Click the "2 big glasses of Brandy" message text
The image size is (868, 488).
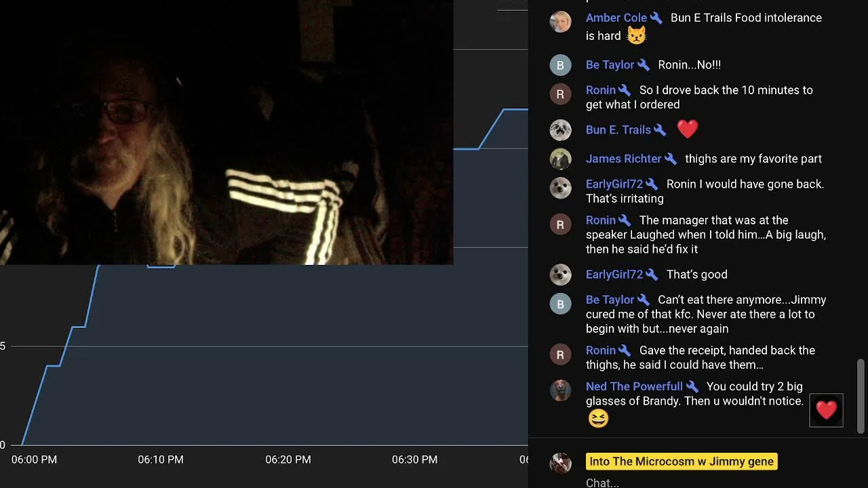[x=694, y=394]
